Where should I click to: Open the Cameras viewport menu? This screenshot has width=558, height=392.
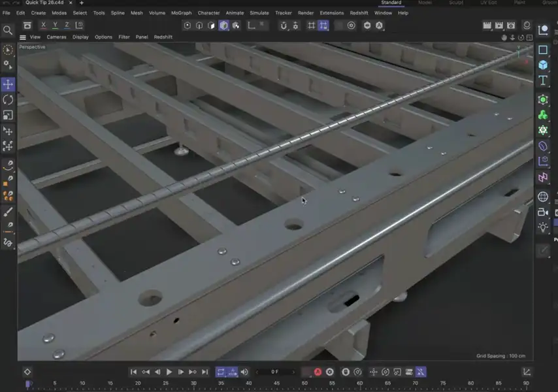click(56, 37)
